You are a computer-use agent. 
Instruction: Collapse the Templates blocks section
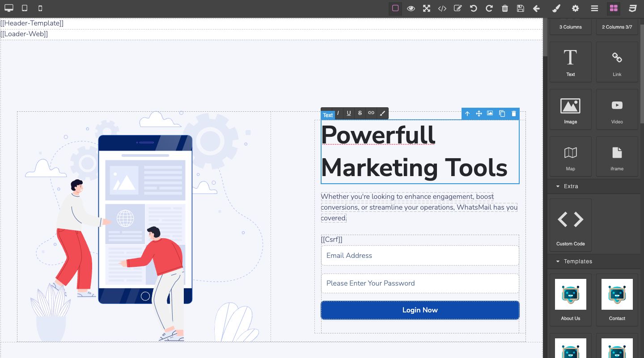[x=558, y=261]
